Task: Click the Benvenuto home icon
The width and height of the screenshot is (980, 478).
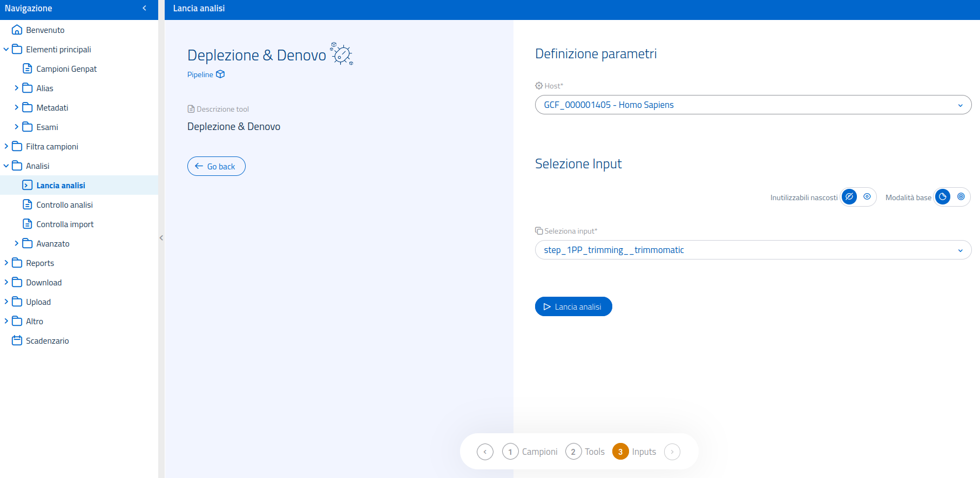Action: click(17, 30)
